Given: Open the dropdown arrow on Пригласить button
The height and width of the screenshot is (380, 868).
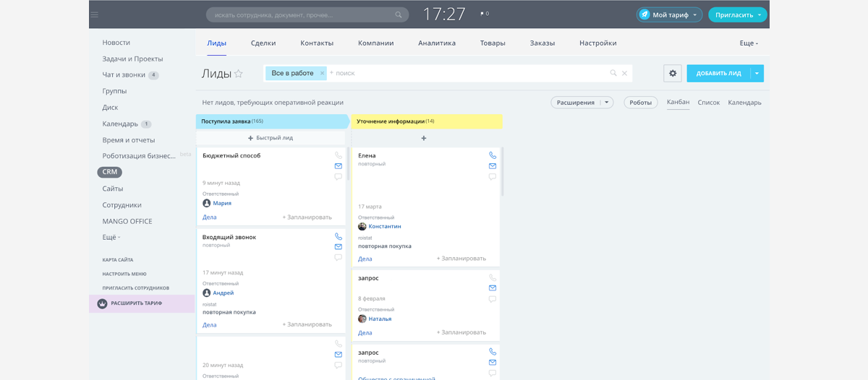Looking at the screenshot, I should click(x=759, y=15).
